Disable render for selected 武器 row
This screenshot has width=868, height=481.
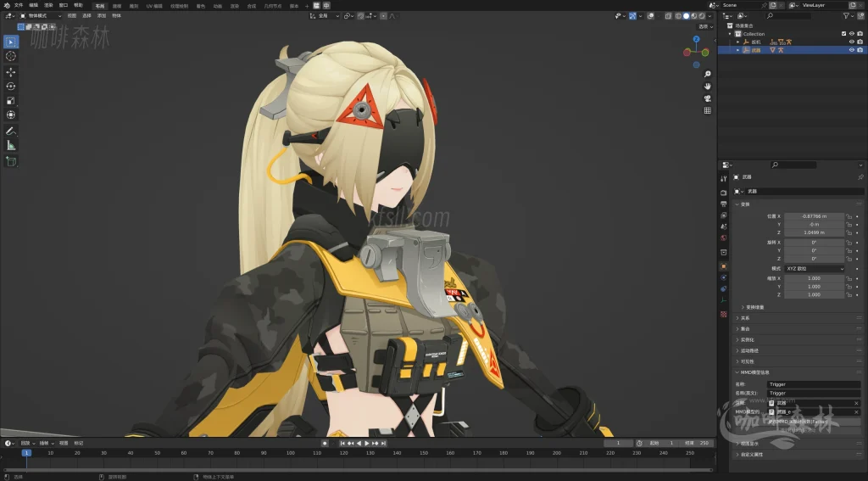(x=860, y=50)
